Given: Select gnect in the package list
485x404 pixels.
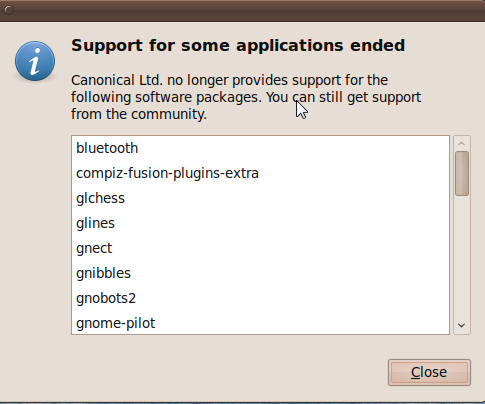Looking at the screenshot, I should coord(260,248).
